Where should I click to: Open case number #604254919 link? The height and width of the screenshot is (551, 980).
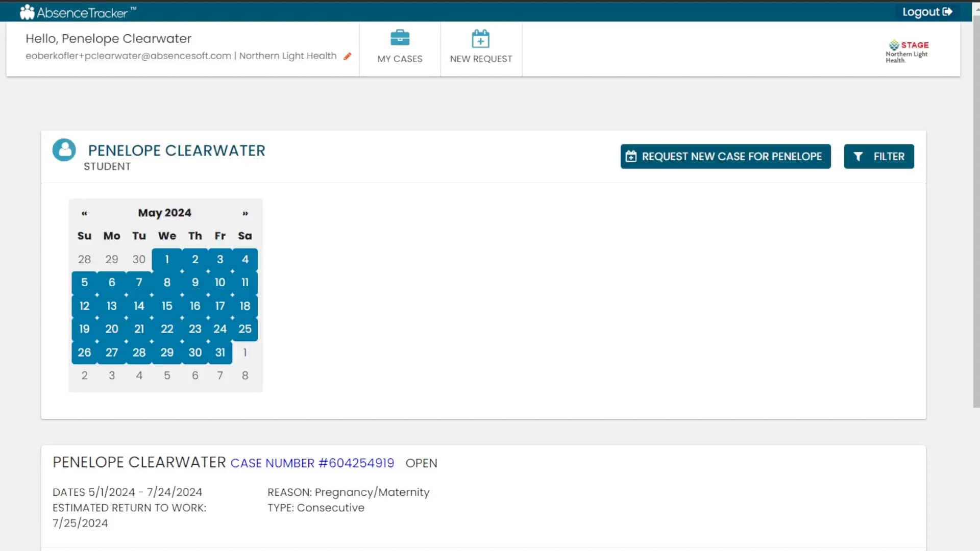coord(312,463)
